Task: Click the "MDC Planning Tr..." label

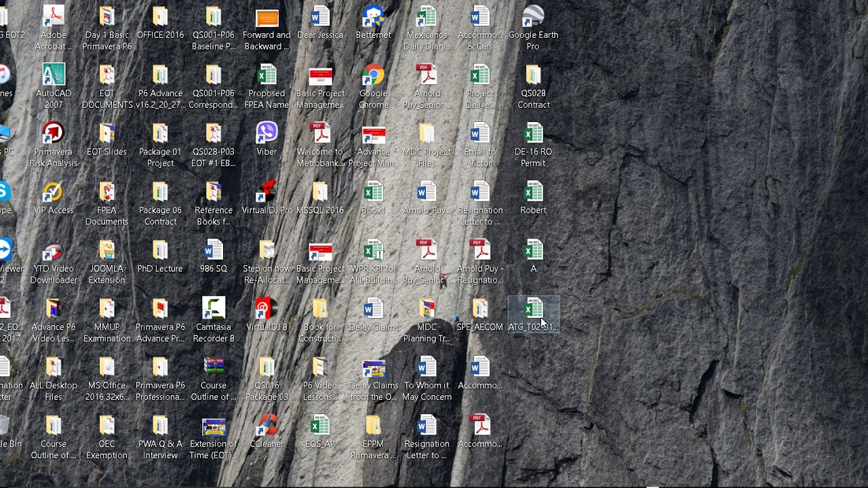Action: [x=427, y=333]
